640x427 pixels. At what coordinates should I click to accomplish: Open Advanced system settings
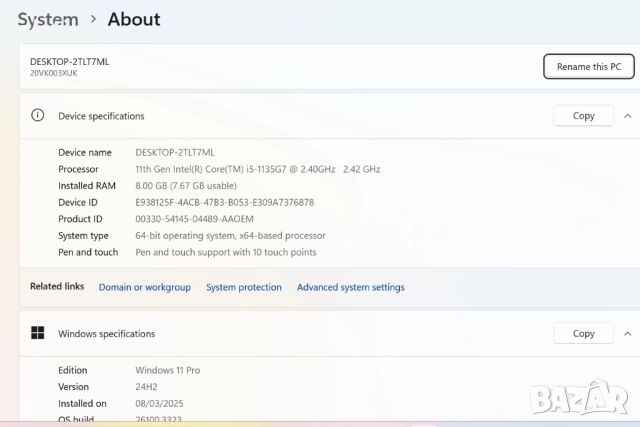coord(351,287)
